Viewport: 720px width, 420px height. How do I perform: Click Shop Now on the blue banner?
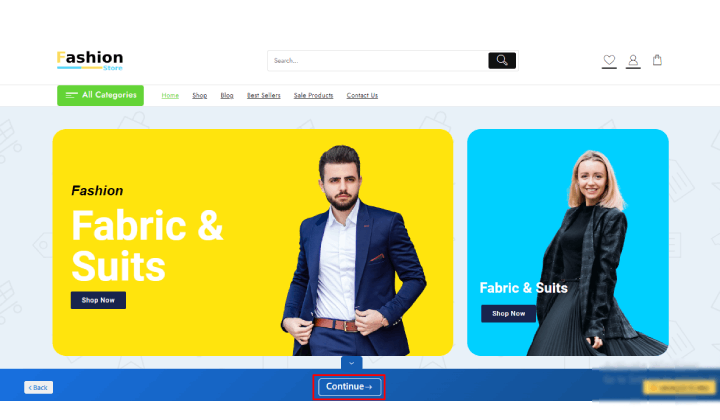(x=508, y=314)
